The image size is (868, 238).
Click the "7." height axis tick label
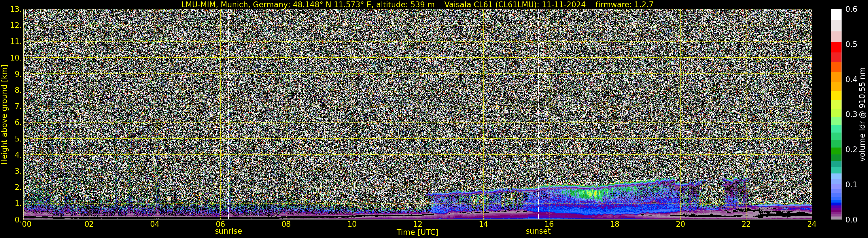(x=18, y=107)
